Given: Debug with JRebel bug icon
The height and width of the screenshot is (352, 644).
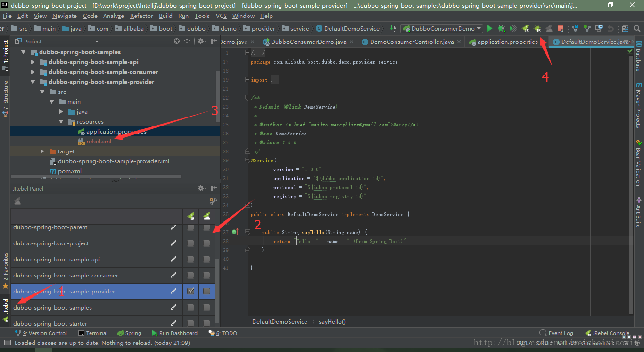Looking at the screenshot, I should (537, 28).
